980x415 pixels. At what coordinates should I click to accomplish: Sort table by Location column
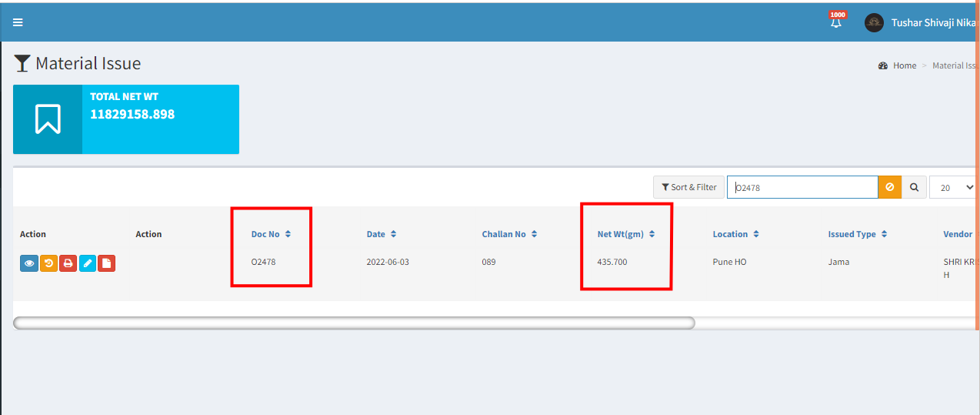click(x=736, y=234)
